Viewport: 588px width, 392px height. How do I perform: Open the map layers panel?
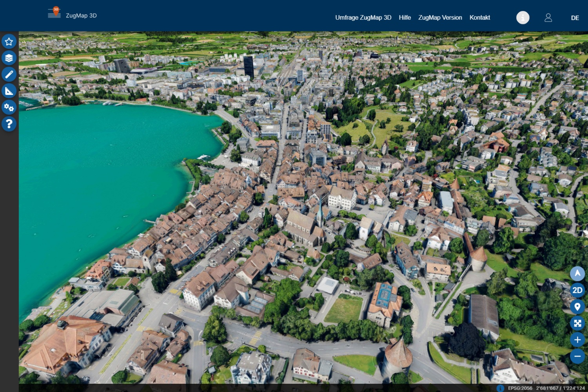coord(9,58)
